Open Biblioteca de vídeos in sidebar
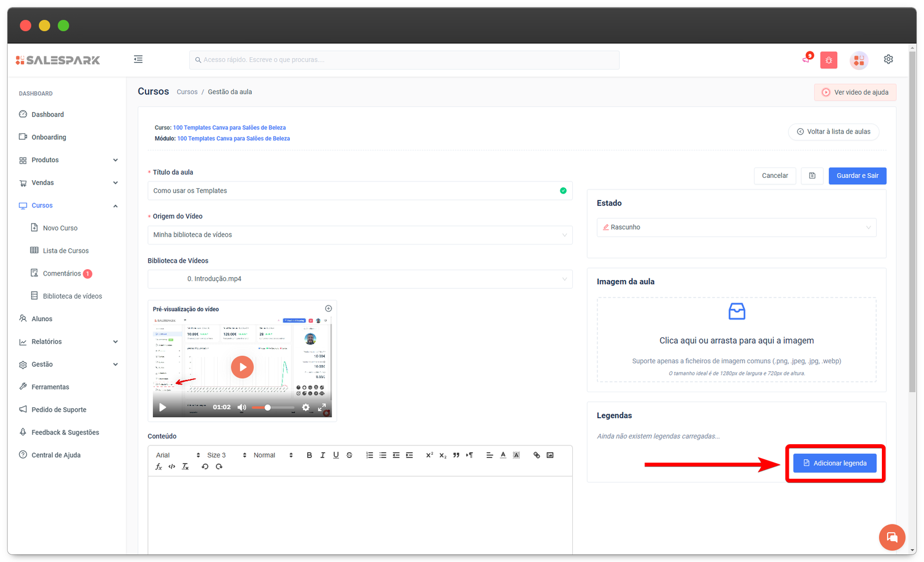Viewport: 924px width, 562px height. (x=72, y=296)
